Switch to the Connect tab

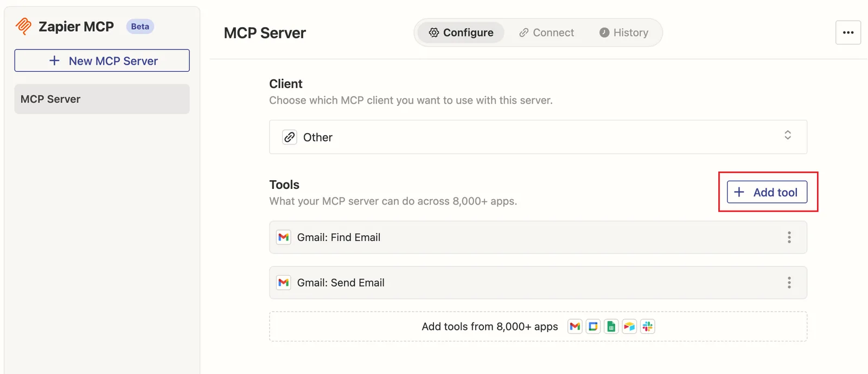click(x=546, y=33)
